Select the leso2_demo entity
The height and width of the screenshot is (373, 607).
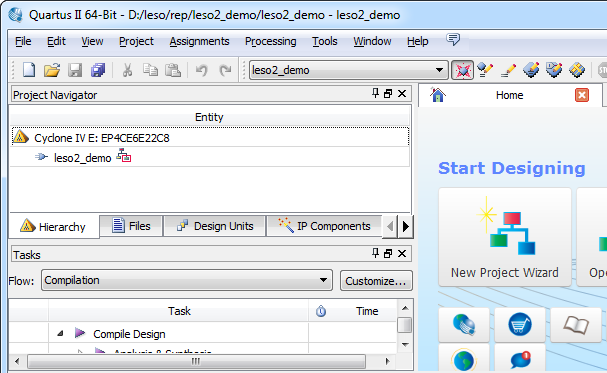pyautogui.click(x=82, y=157)
